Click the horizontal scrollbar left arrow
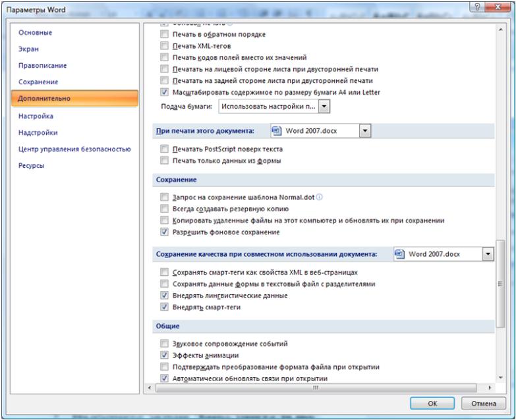 tap(150, 388)
